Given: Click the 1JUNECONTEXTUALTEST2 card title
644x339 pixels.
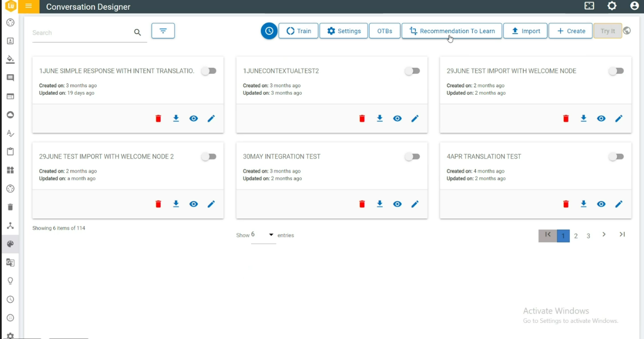Looking at the screenshot, I should [x=281, y=71].
